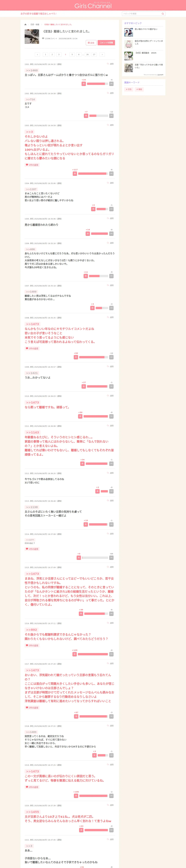The image size is (186, 868).
Task: Upvote comment 1501 with the plus button
Action: click(x=84, y=84)
